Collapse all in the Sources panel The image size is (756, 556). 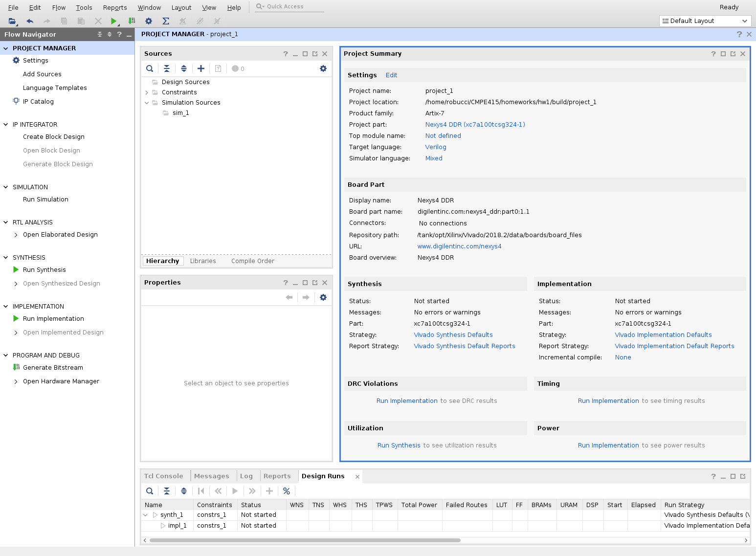pos(167,68)
